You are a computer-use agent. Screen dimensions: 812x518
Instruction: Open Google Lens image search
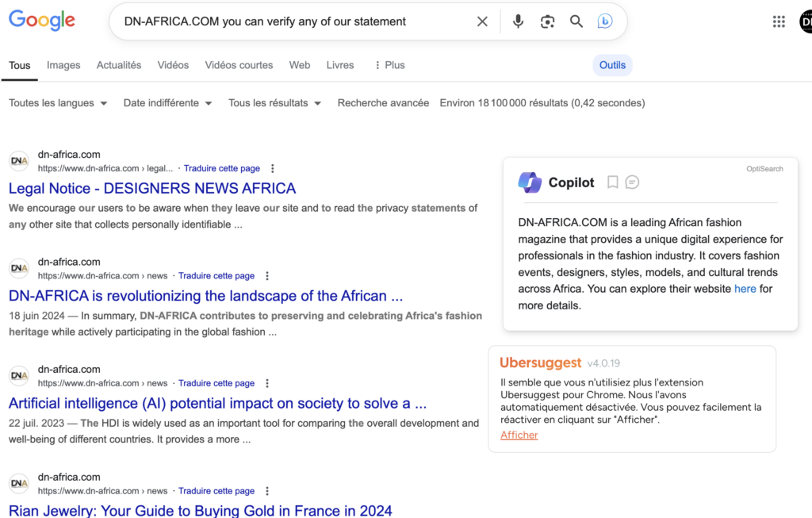click(547, 21)
